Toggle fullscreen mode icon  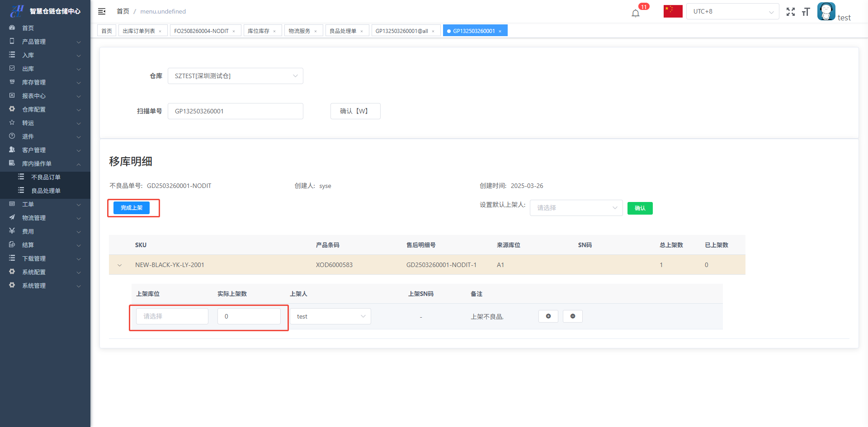click(x=790, y=12)
